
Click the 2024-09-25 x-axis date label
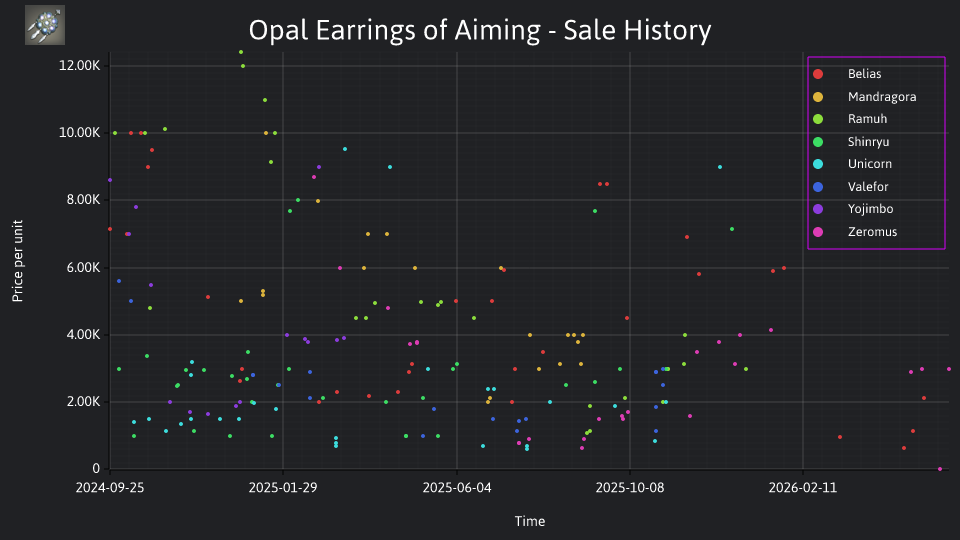pyautogui.click(x=110, y=488)
